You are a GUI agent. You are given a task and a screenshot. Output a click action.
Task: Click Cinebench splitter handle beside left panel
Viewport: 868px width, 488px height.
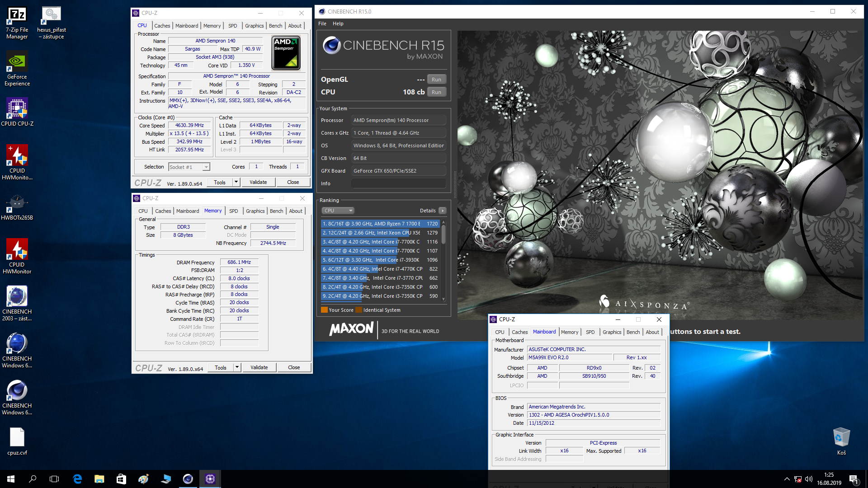[x=455, y=185]
